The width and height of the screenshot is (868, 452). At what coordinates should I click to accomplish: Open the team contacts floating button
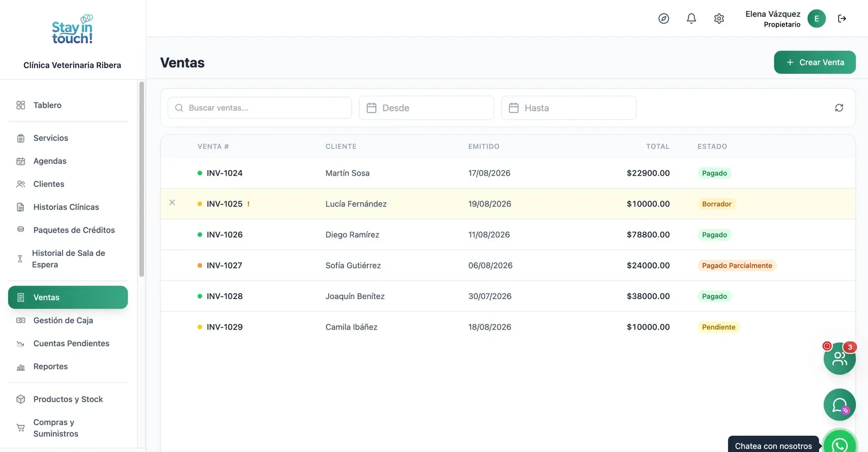[839, 358]
